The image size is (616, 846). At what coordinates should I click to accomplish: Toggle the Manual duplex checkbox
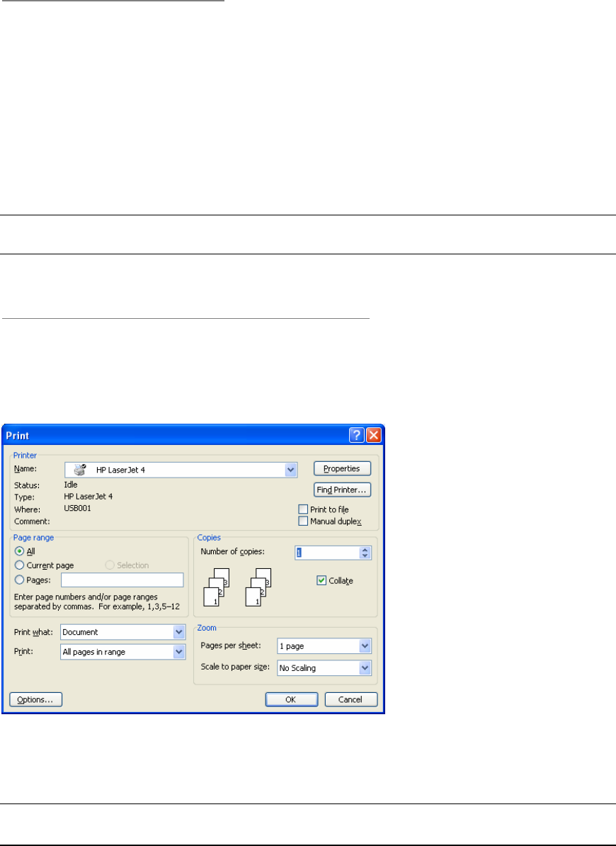coord(304,521)
